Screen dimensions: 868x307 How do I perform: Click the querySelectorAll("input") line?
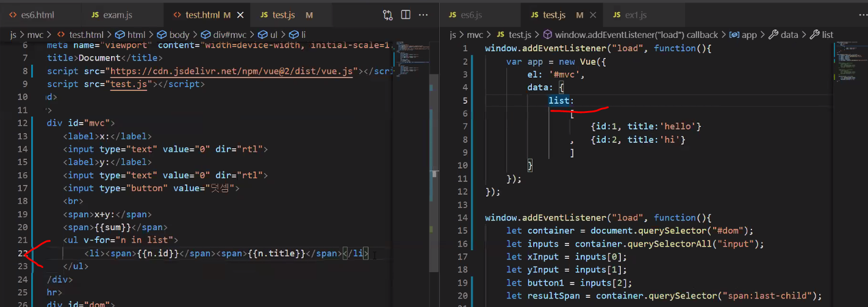(x=636, y=244)
